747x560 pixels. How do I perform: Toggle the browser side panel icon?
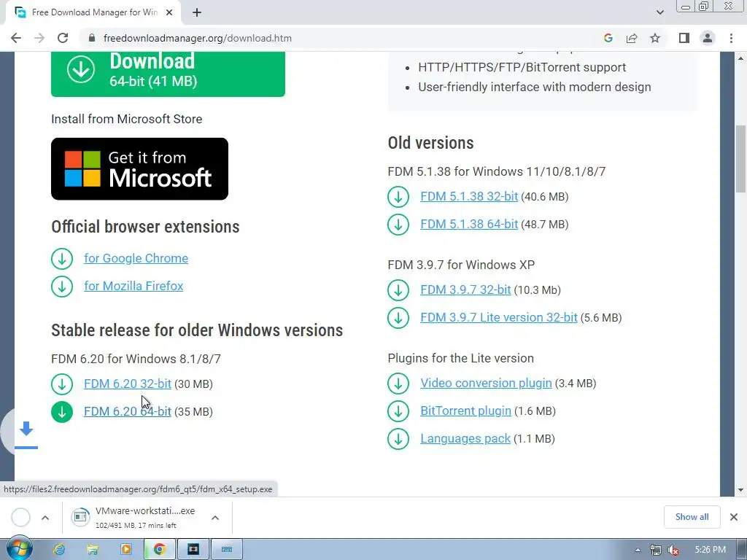[684, 38]
